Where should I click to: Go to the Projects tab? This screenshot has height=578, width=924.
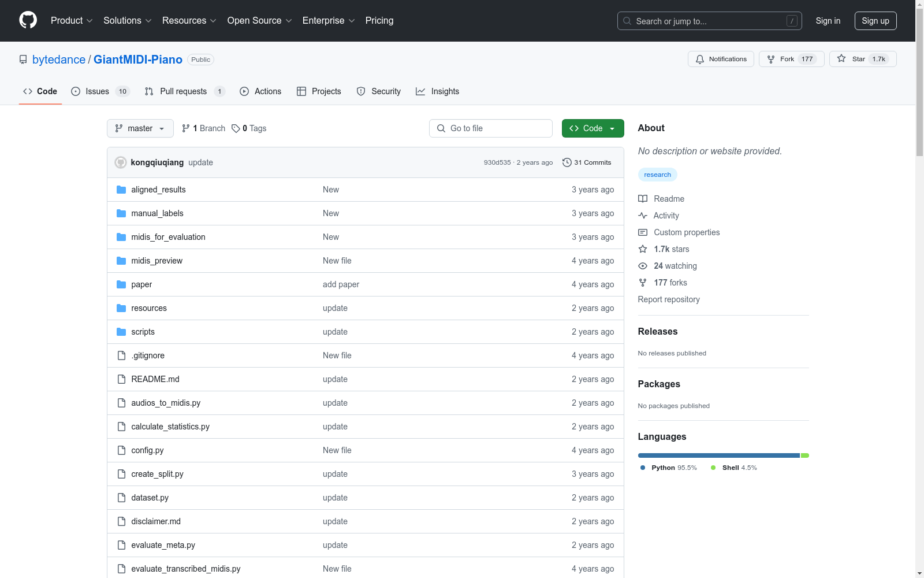319,91
